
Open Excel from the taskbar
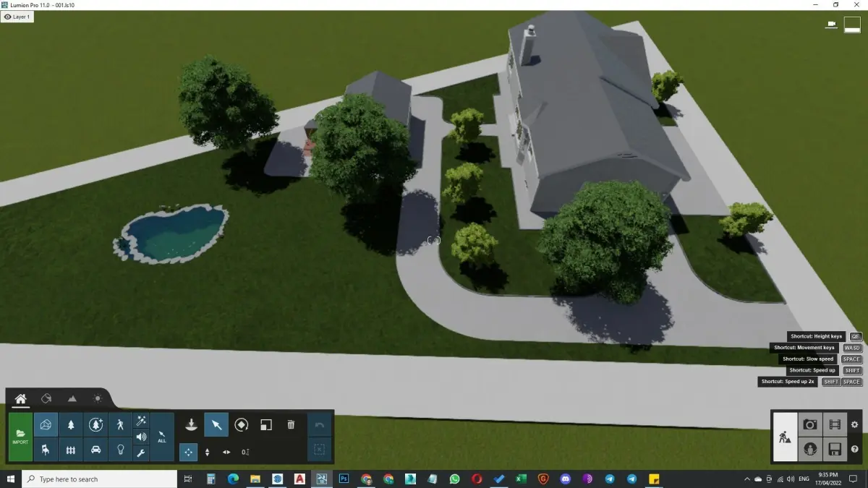tap(521, 479)
